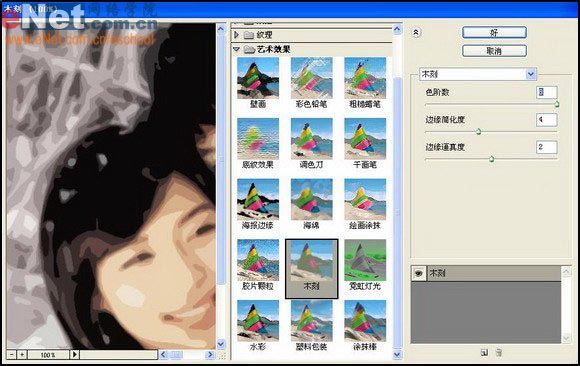Viewport: 580px width, 366px height.
Task: Click preview horizontal scrollbar right arrow
Action: point(210,355)
